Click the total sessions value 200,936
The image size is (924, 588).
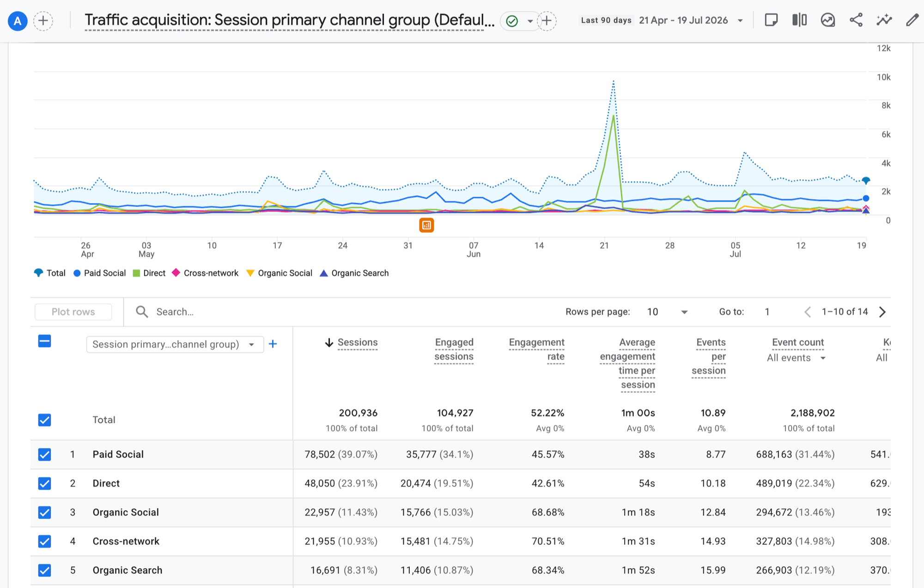358,413
